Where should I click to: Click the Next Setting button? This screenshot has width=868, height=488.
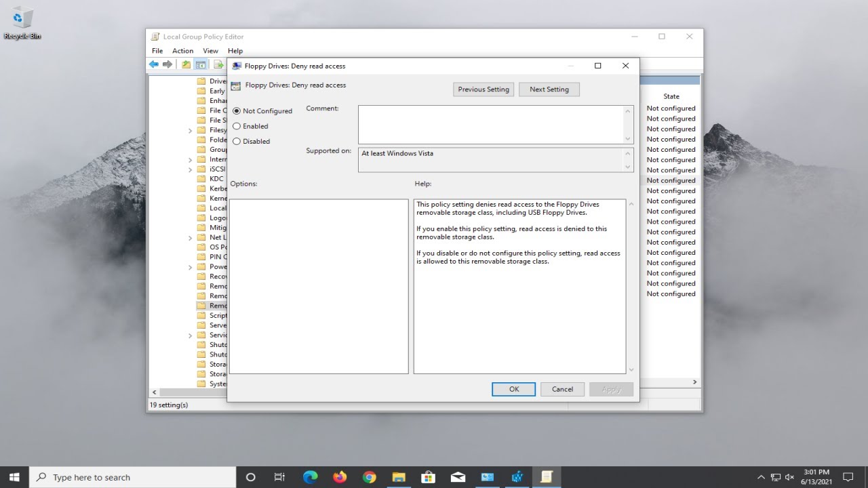coord(549,89)
